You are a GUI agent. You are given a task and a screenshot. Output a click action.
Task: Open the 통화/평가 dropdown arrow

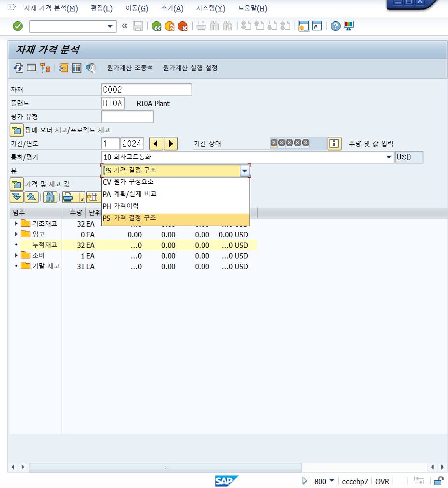389,157
